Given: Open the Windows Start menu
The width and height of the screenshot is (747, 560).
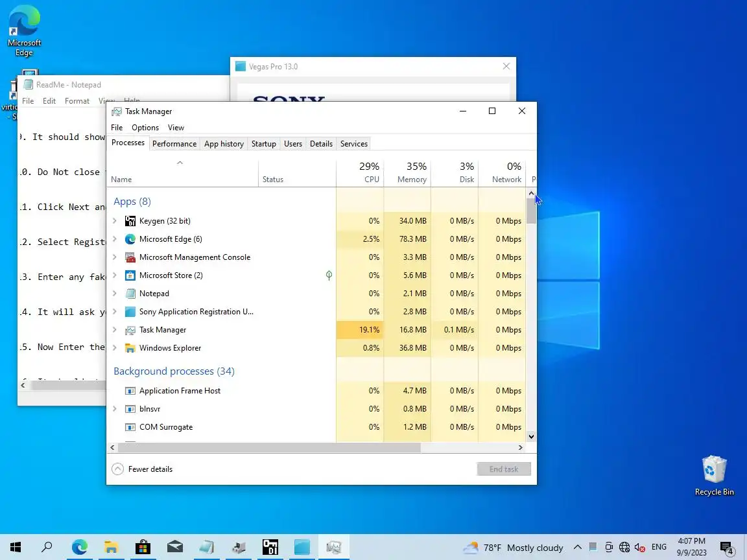Looking at the screenshot, I should [16, 547].
